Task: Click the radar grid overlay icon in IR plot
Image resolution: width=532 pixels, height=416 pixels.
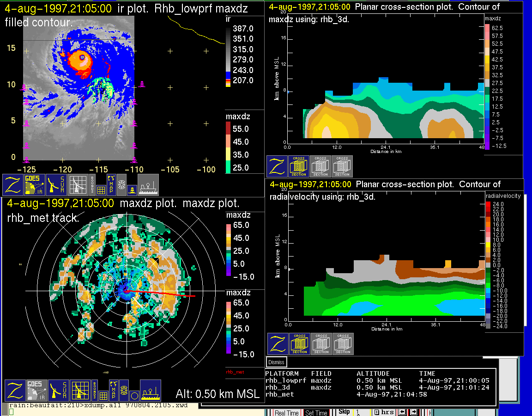Action: (x=78, y=185)
